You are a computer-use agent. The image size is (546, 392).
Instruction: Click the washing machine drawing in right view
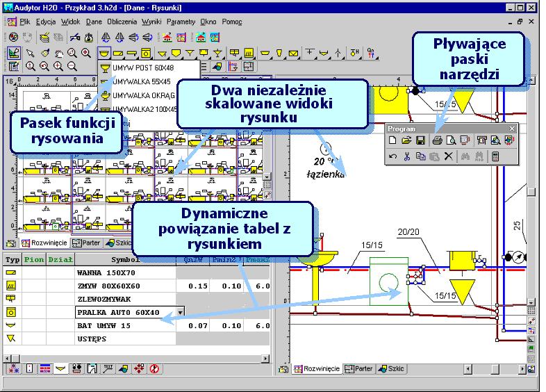[x=388, y=281]
